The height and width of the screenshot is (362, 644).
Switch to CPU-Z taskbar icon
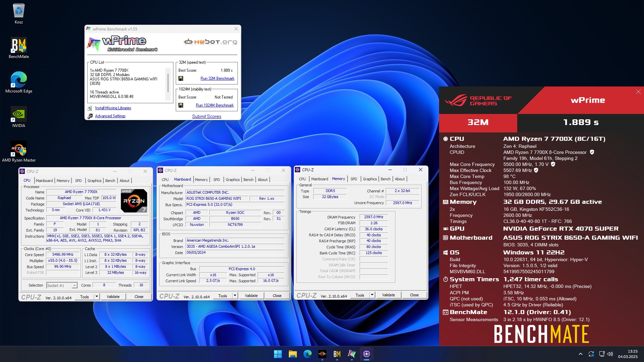[x=366, y=354]
